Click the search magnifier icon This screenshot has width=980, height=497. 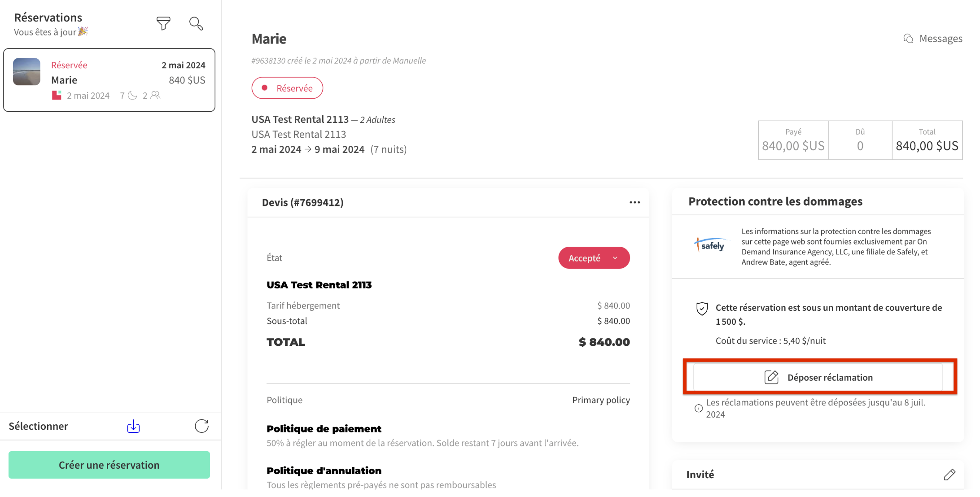point(196,23)
